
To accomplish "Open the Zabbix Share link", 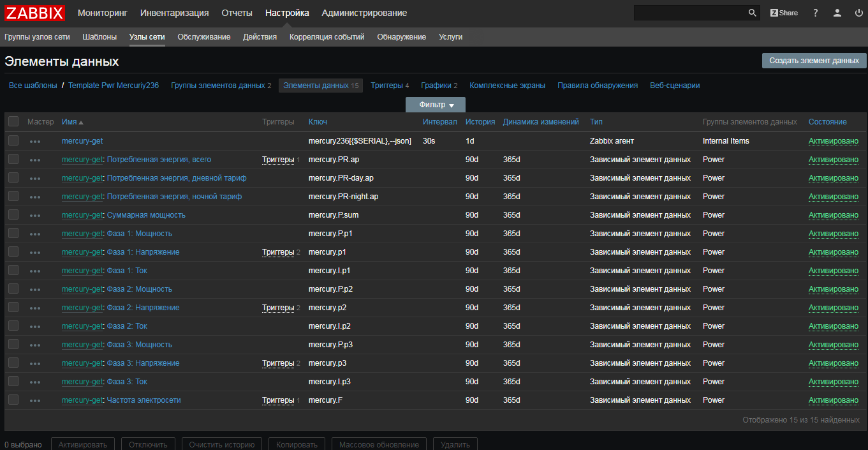I will click(784, 13).
